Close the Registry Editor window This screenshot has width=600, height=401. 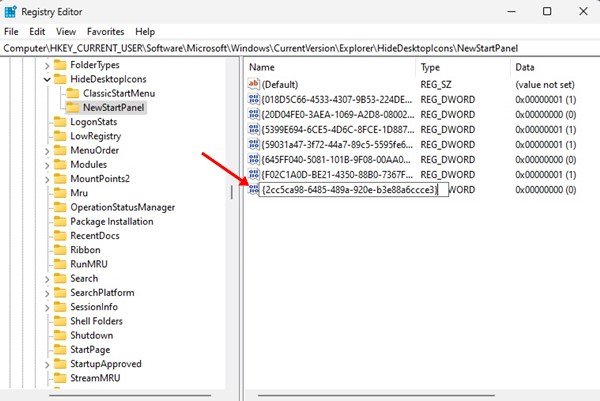pyautogui.click(x=583, y=11)
